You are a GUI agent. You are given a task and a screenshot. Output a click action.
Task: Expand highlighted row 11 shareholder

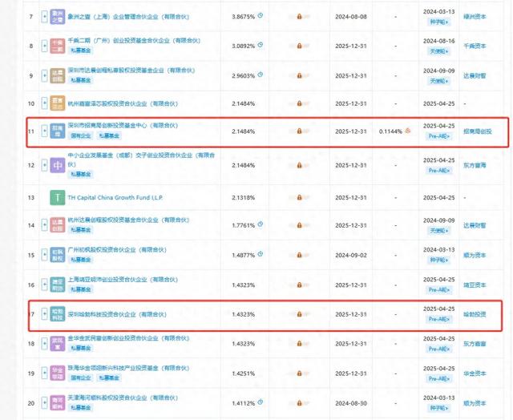tap(45, 131)
